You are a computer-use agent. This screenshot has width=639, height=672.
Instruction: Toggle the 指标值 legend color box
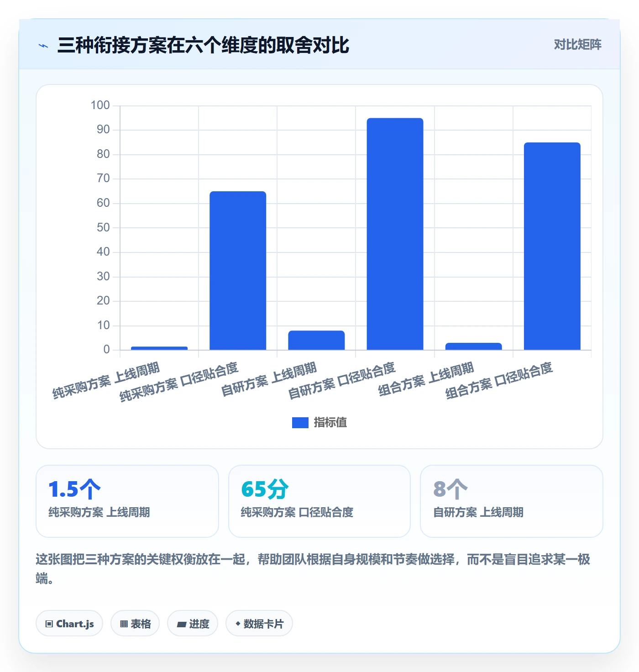(x=300, y=423)
